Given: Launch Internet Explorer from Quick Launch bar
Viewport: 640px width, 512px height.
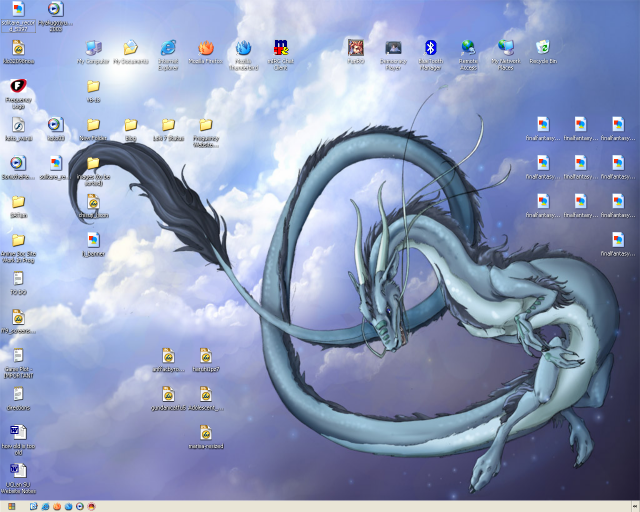Looking at the screenshot, I should tap(45, 507).
